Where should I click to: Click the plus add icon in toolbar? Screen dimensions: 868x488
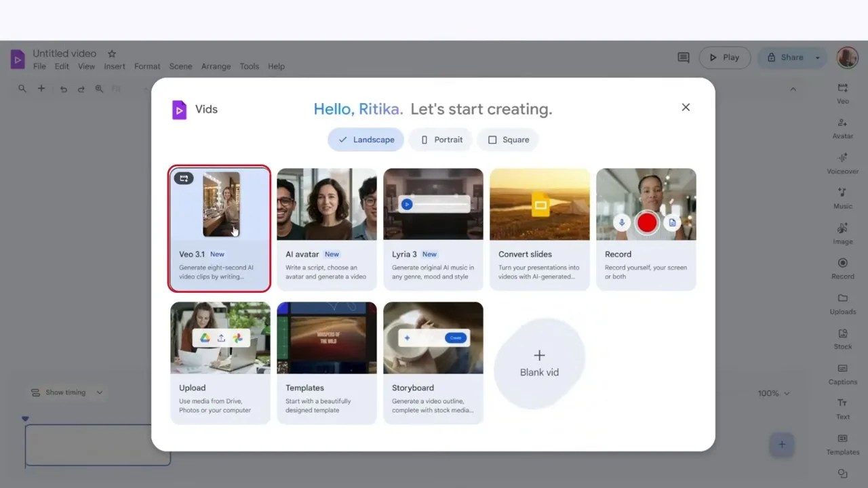[41, 89]
